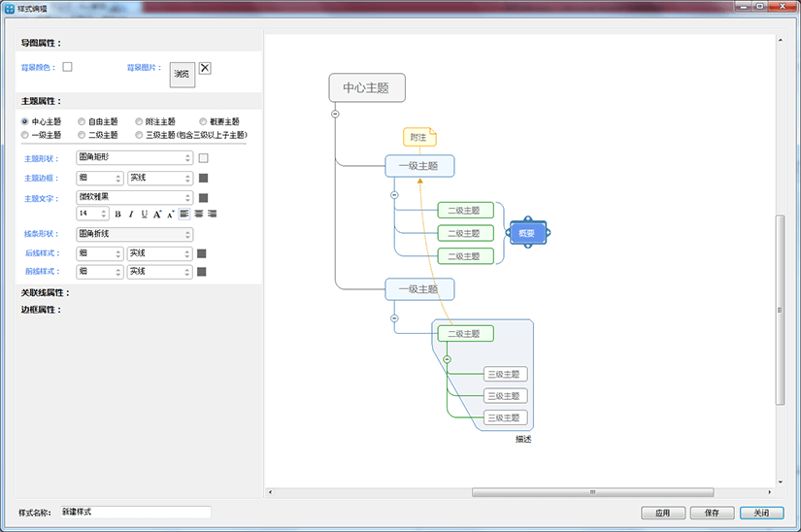The height and width of the screenshot is (532, 801).
Task: Expand the 关联线属性 section
Action: 46,292
